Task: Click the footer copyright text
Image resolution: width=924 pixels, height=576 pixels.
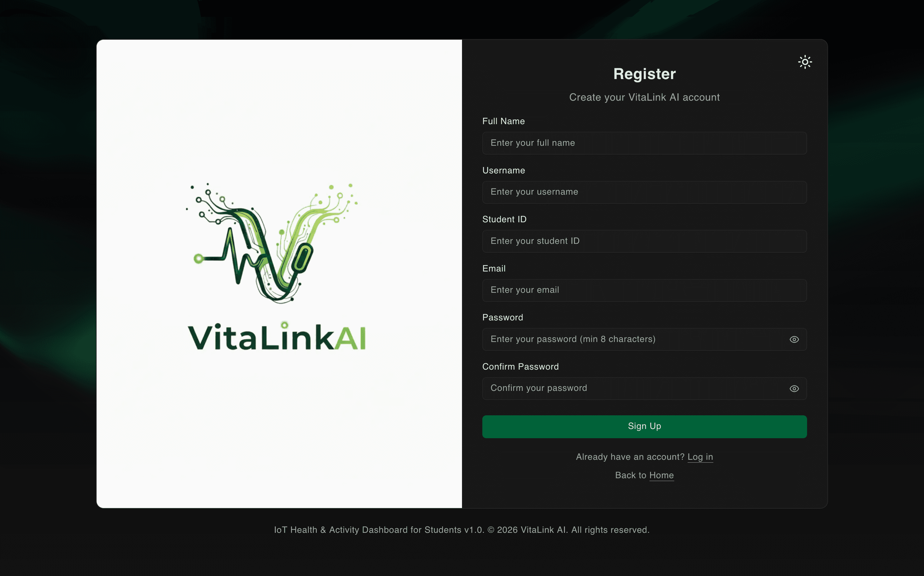Action: click(462, 530)
